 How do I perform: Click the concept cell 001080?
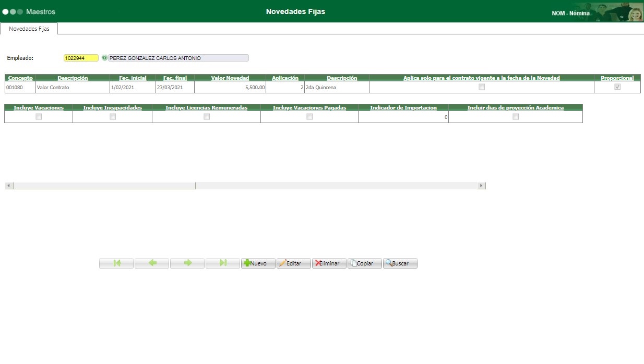pyautogui.click(x=20, y=88)
